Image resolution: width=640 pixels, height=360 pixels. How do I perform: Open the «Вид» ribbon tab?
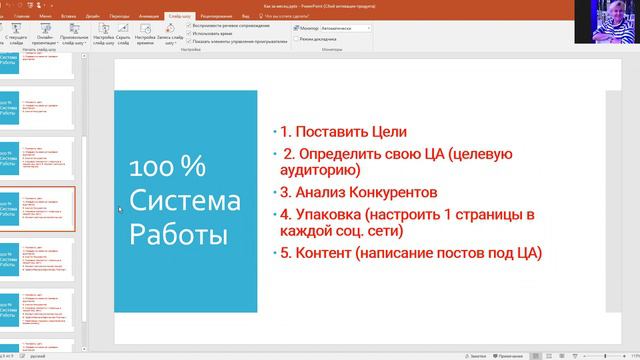[x=245, y=16]
